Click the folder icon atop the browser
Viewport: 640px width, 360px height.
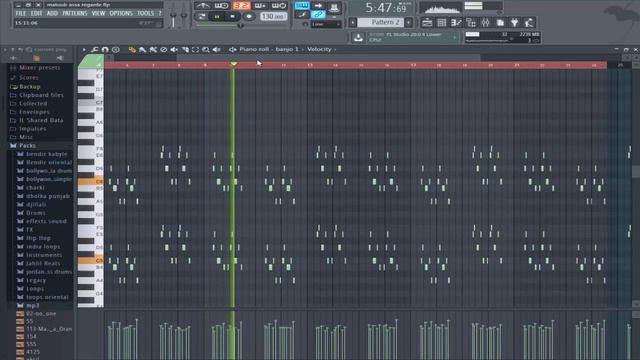[36, 58]
